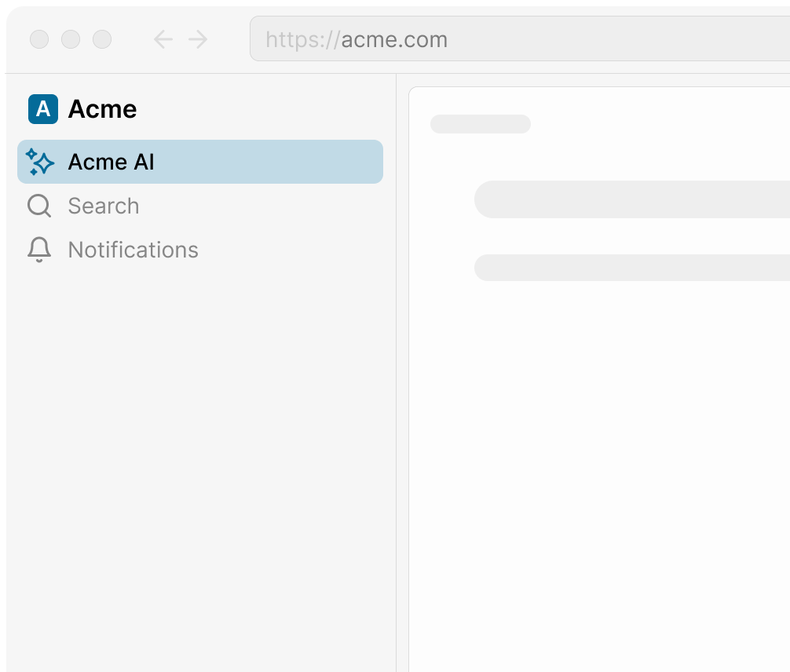The image size is (790, 672).
Task: Click the Acme workspace name heading
Action: coord(103,109)
